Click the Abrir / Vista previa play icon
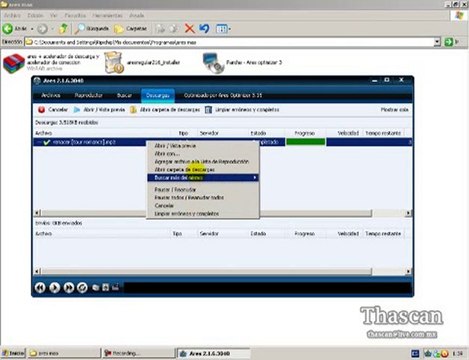469x360 pixels. tap(77, 110)
